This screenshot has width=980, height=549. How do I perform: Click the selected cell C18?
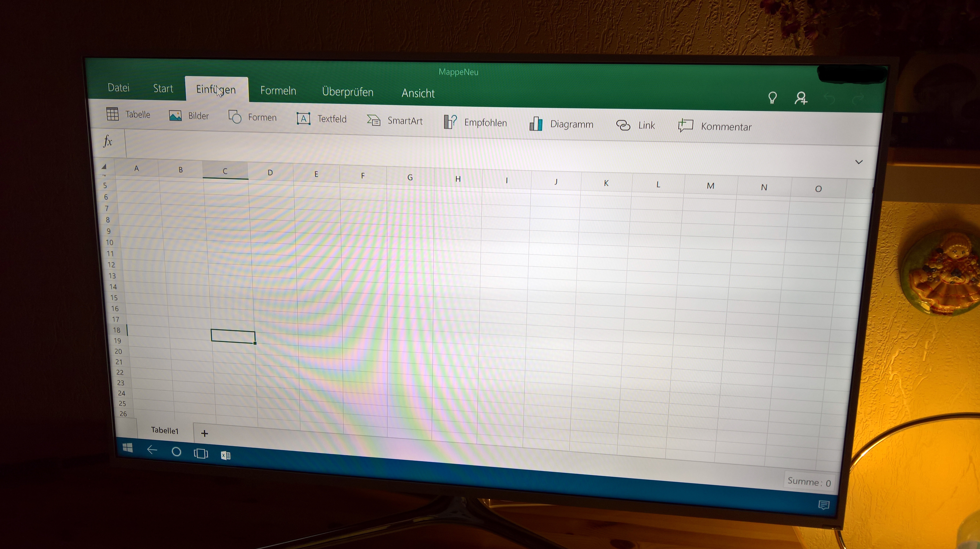(233, 336)
